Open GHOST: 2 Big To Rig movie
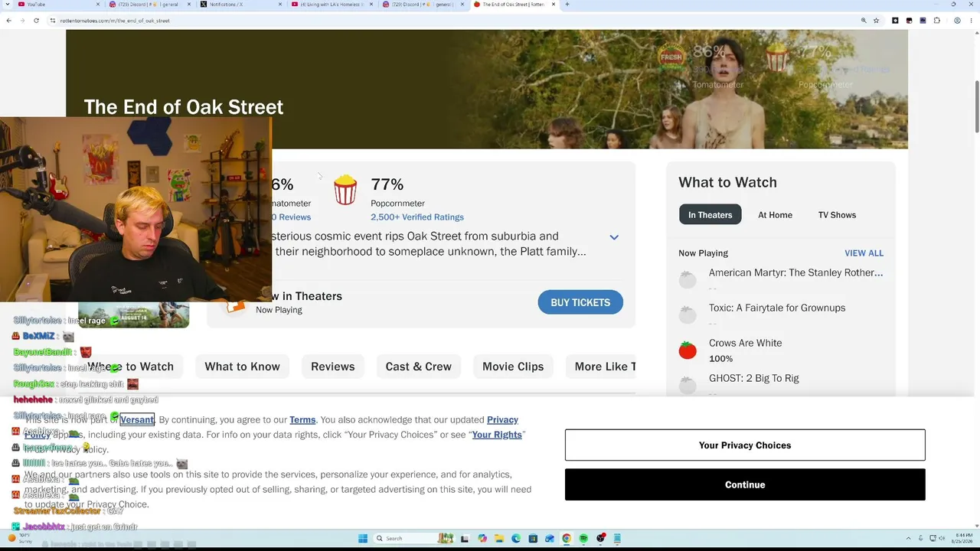980x551 pixels. pos(753,378)
